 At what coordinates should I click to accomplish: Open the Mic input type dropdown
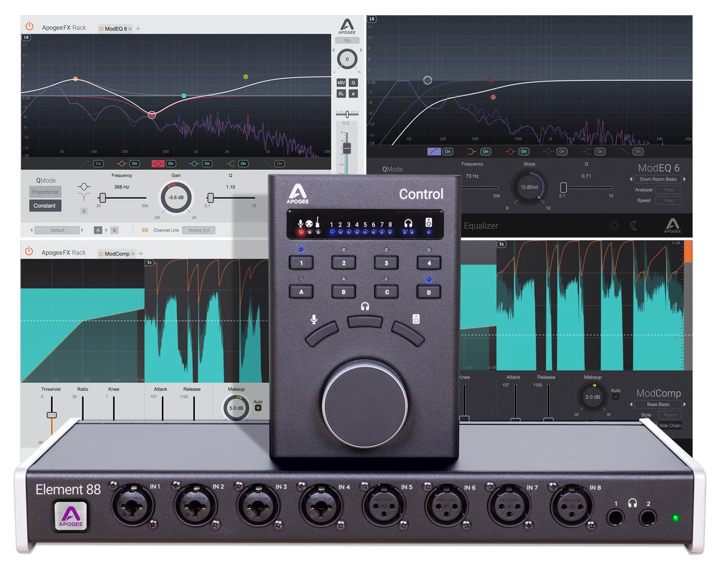(x=347, y=40)
